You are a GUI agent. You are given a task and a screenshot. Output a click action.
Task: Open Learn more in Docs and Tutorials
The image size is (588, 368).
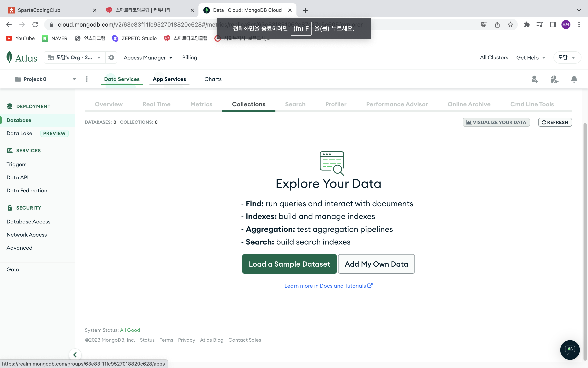point(328,286)
